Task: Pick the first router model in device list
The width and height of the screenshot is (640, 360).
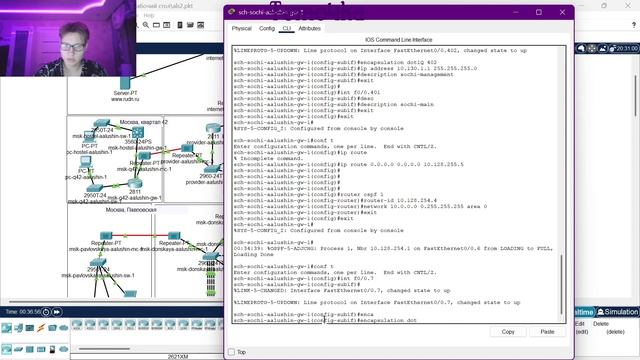Action: (77, 325)
